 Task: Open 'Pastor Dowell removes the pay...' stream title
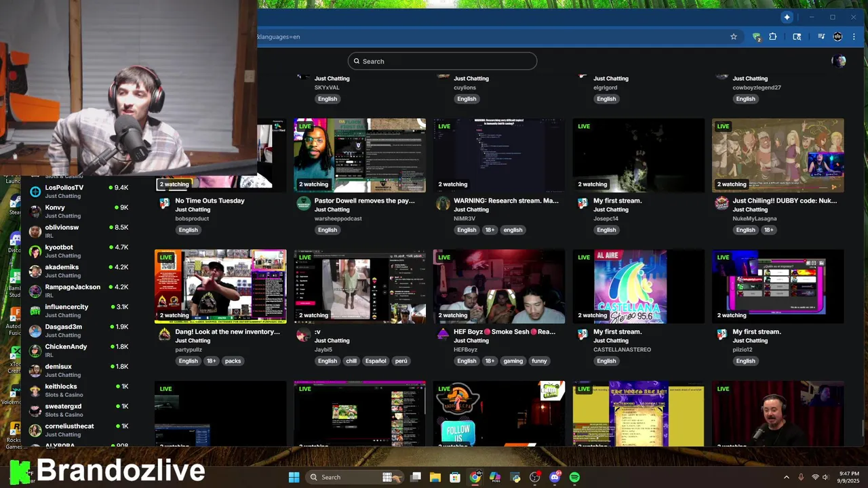point(364,201)
